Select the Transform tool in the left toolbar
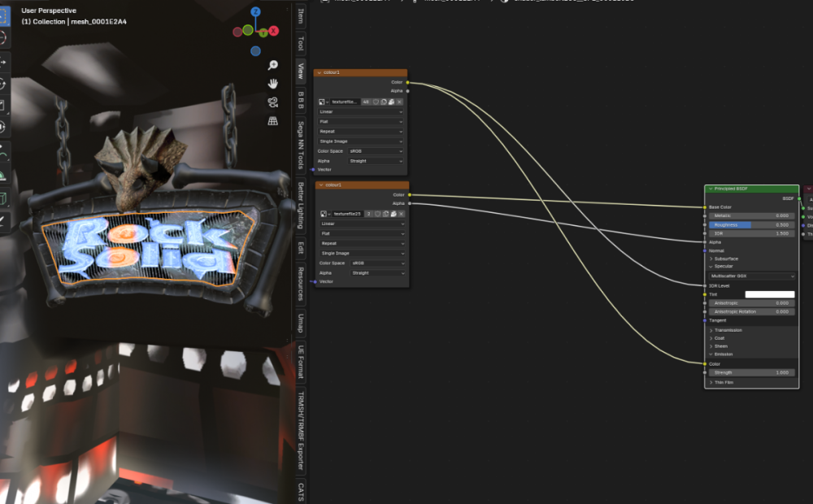Screen dimensions: 813x504 click(x=3, y=127)
